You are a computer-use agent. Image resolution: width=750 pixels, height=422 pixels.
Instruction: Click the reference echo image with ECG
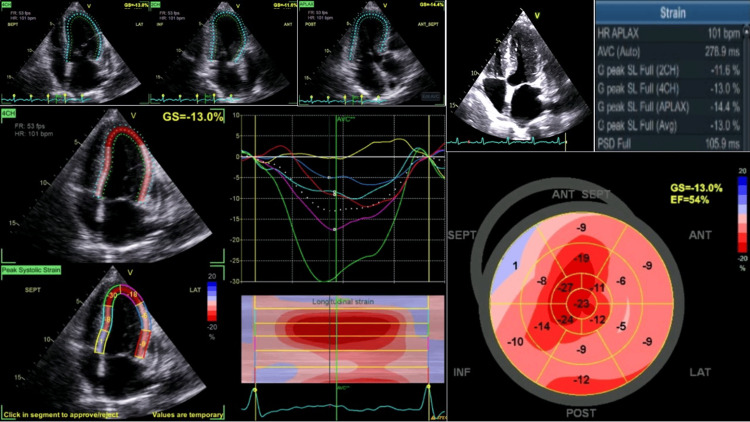520,77
